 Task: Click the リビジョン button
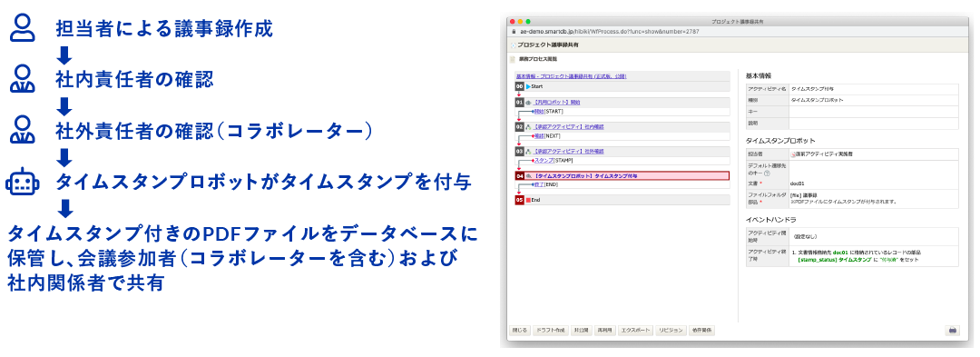pos(671,330)
